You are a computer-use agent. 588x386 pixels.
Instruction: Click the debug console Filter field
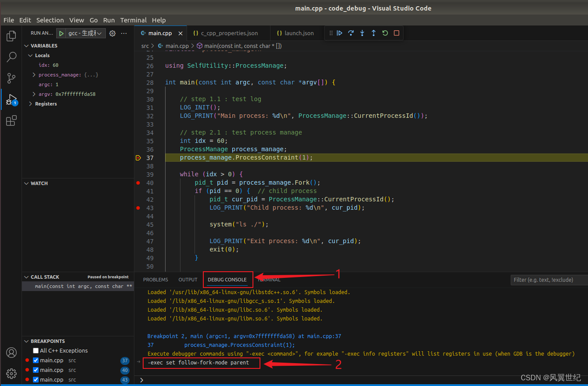(x=549, y=280)
